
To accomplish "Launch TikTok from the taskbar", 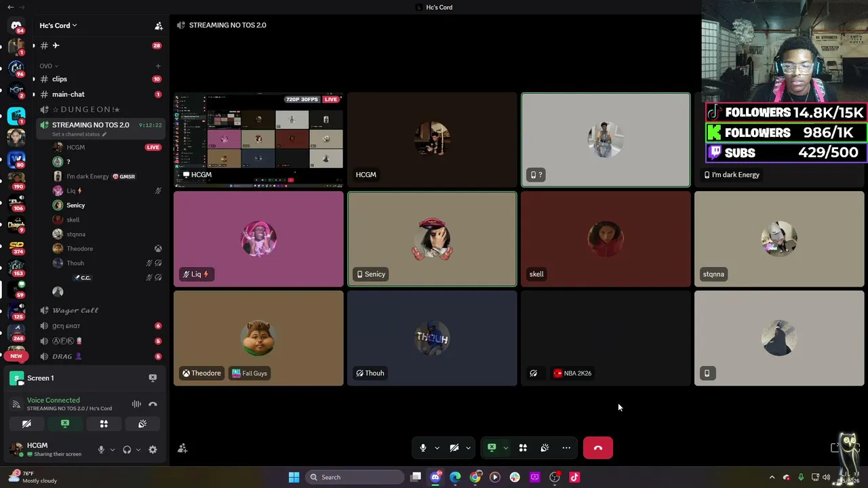I will [574, 477].
